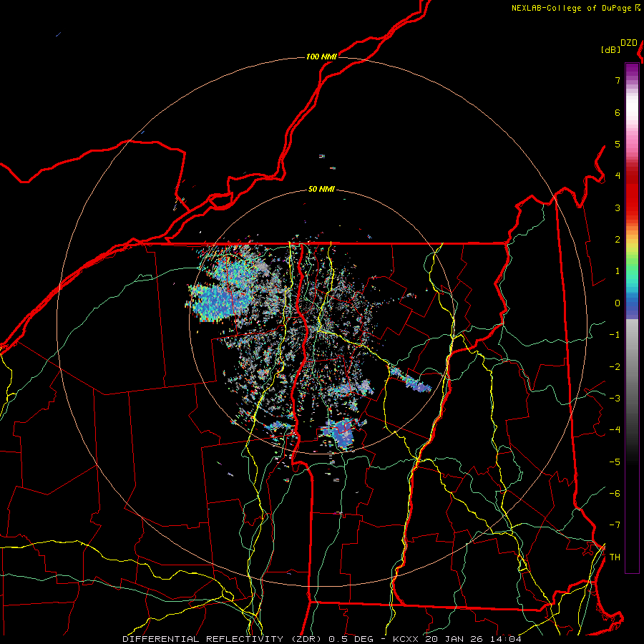This screenshot has width=644, height=644.
Task: Click the 0 value on color scale
Action: (x=618, y=303)
